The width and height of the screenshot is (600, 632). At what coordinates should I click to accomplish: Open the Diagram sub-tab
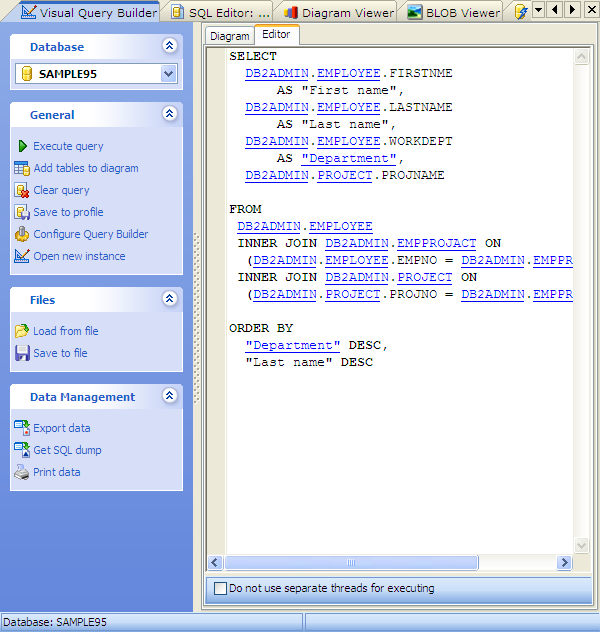[x=230, y=36]
